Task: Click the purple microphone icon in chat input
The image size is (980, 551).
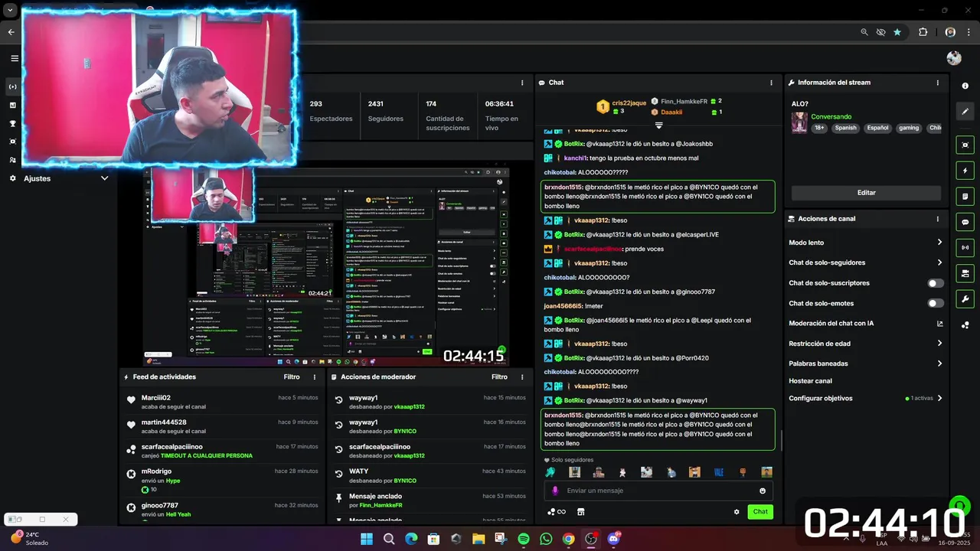Action: click(555, 491)
